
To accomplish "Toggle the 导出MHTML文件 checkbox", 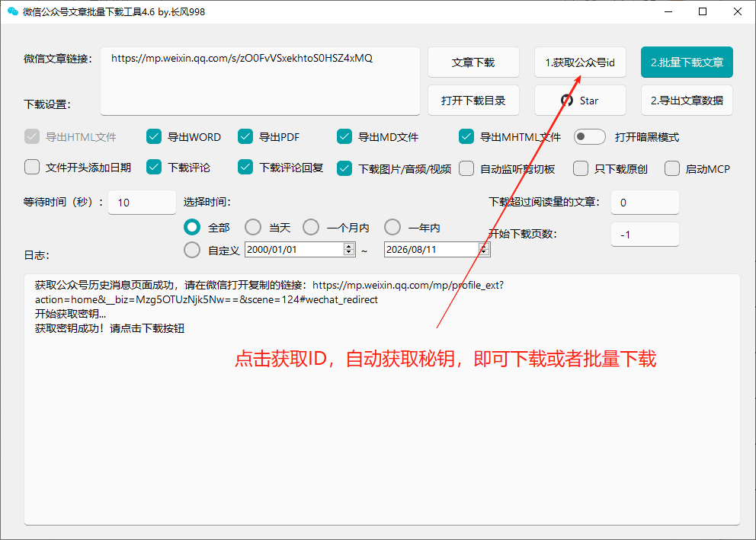I will 466,137.
